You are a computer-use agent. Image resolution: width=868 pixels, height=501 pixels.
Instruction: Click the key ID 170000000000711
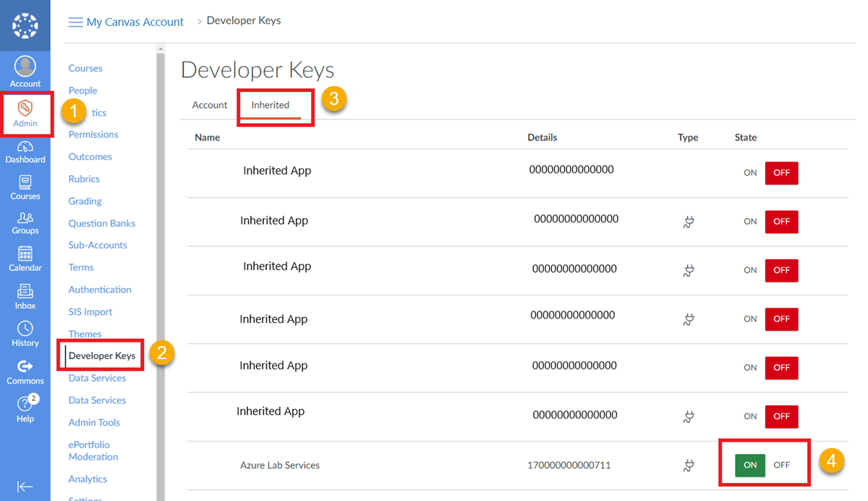[569, 466]
